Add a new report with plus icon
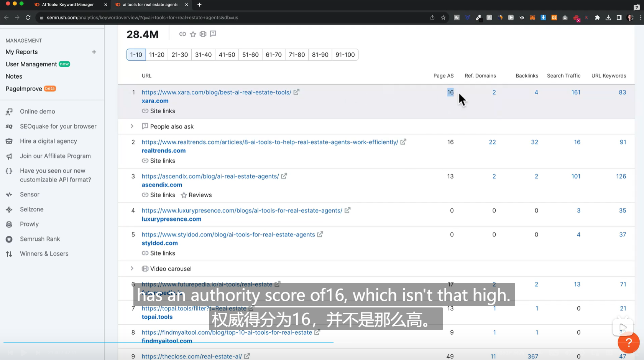Screen dimensions: 644x360 tap(94, 52)
